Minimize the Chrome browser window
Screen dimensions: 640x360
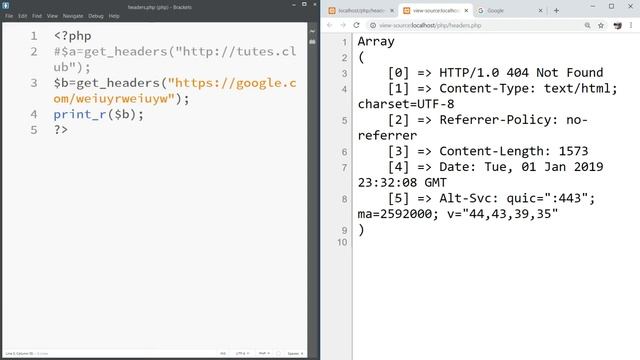coord(593,6)
